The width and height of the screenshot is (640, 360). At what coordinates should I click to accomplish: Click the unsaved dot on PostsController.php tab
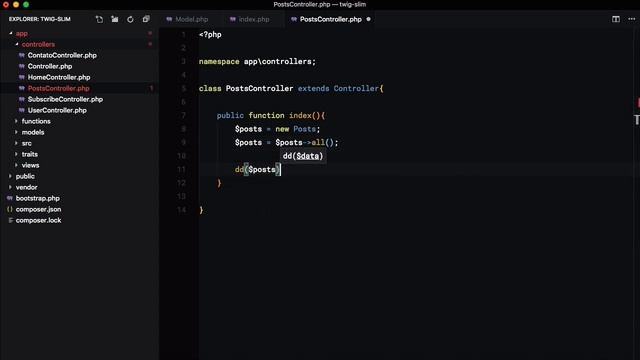[x=368, y=19]
